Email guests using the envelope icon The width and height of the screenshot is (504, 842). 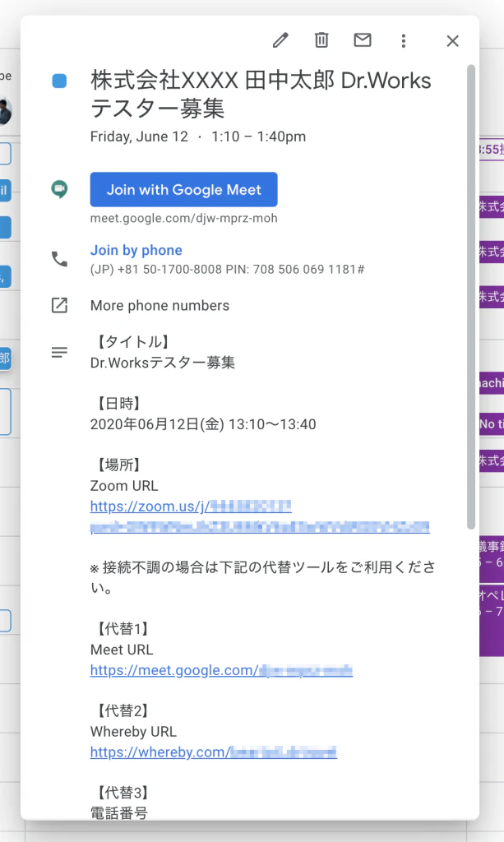click(x=363, y=40)
